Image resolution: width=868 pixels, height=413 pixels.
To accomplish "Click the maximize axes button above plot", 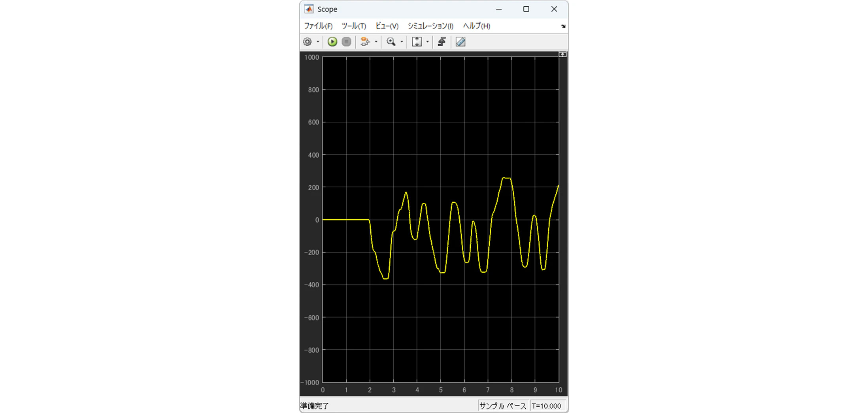I will (563, 54).
